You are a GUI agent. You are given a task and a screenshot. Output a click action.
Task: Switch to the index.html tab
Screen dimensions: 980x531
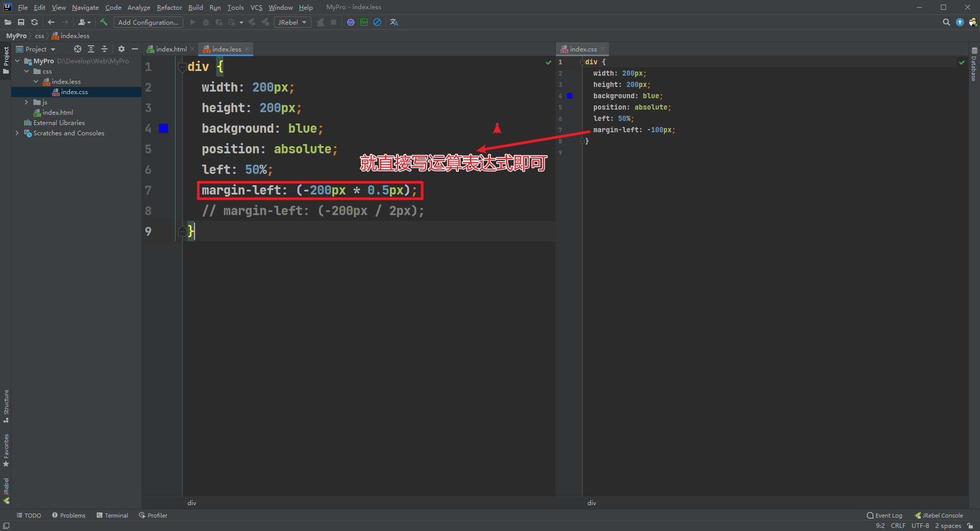coord(171,49)
